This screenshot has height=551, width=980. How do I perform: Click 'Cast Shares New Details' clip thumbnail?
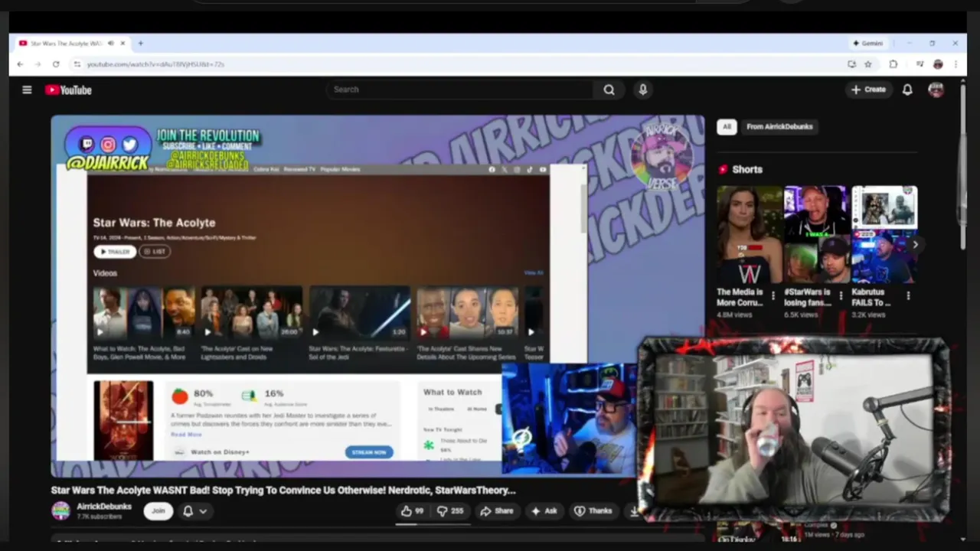tap(467, 313)
